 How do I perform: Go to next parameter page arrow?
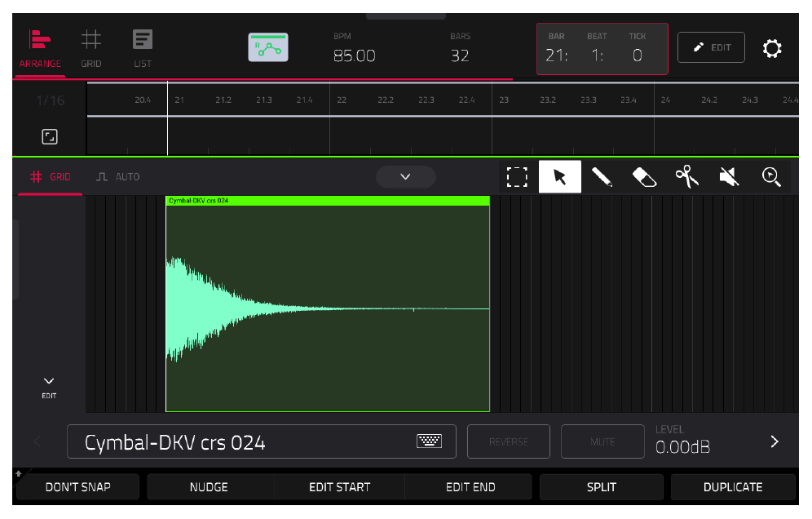(774, 441)
